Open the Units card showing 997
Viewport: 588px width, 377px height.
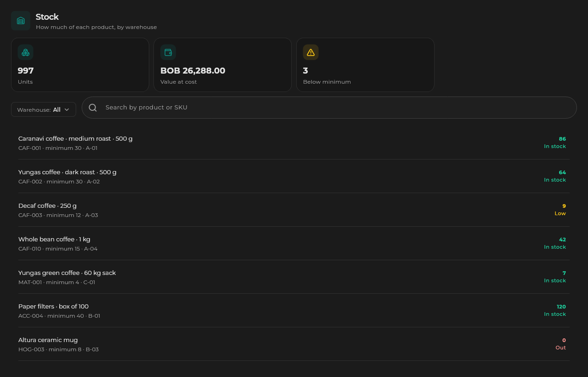point(80,65)
